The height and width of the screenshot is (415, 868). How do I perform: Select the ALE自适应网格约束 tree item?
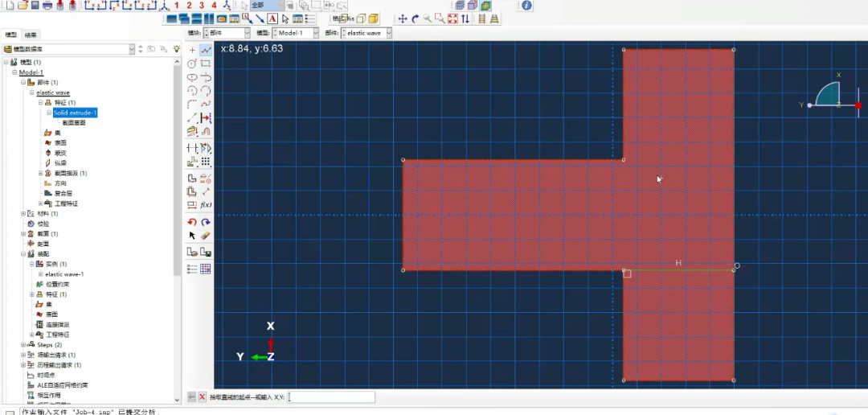[63, 385]
